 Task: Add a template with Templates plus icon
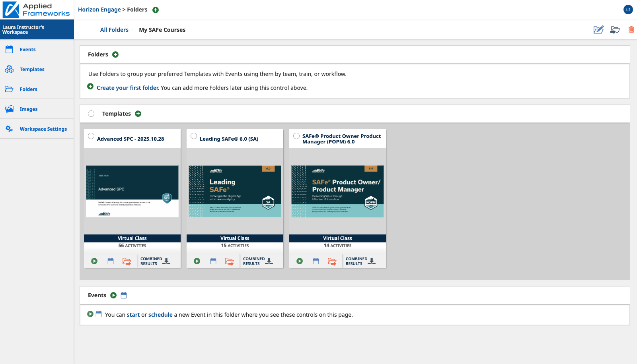click(x=138, y=114)
